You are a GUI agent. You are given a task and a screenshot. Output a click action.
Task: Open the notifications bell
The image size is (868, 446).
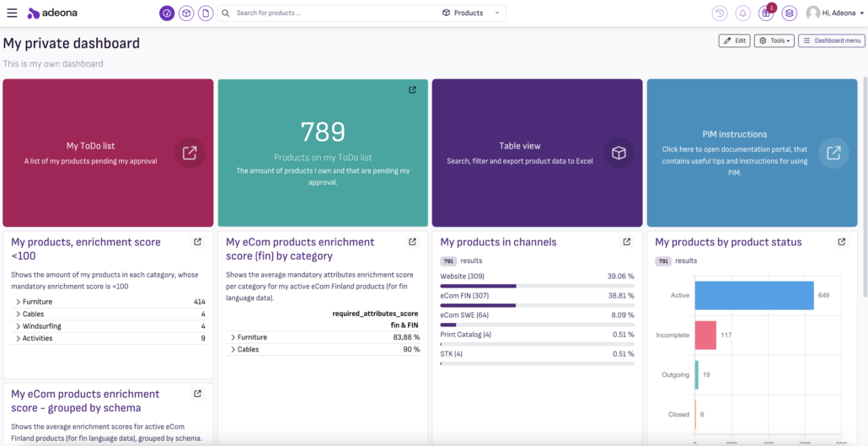(x=742, y=13)
